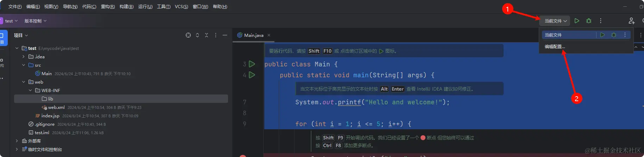Image resolution: width=644 pixels, height=157 pixels.
Task: Open the 帮助(H) menu
Action: coord(220,7)
